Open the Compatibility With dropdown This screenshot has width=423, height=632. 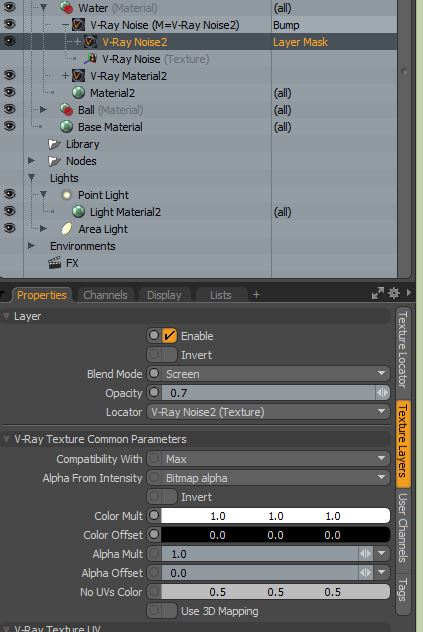(269, 459)
